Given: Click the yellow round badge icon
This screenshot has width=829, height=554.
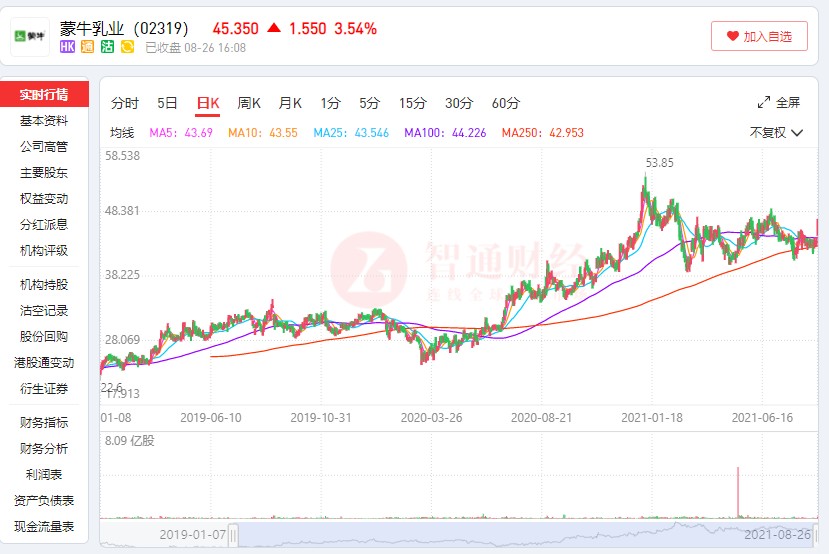Looking at the screenshot, I should point(127,47).
